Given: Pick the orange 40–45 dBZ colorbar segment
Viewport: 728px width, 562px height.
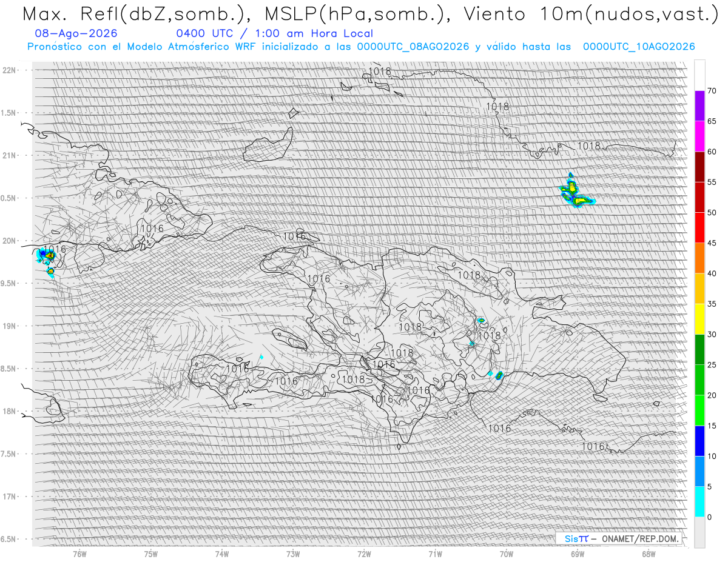Looking at the screenshot, I should 699,258.
